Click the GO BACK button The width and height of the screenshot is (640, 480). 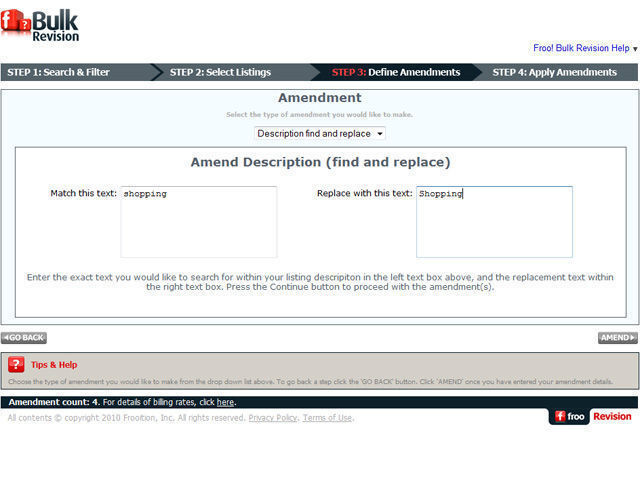click(x=24, y=338)
